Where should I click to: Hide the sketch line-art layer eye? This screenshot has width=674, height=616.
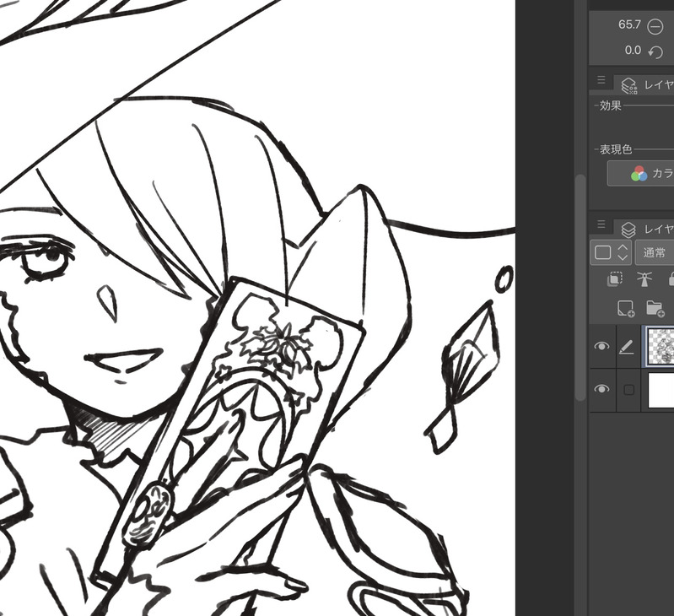click(601, 347)
